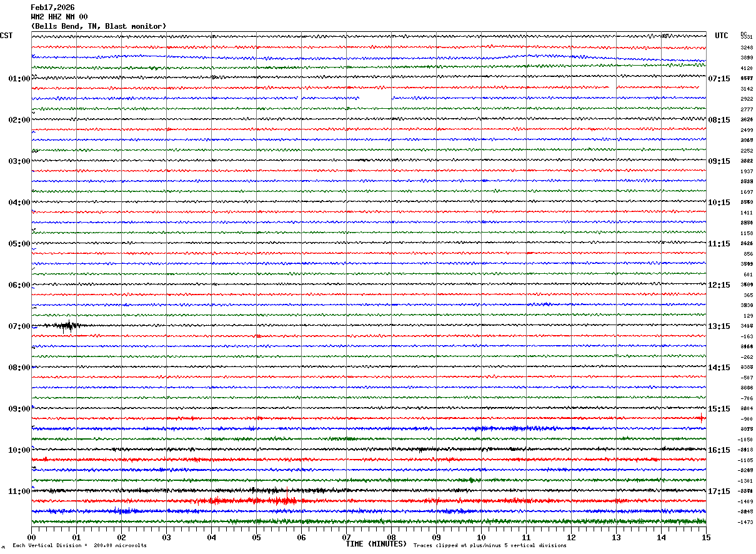The height and width of the screenshot is (554, 756).
Task: Click the 14:15 UTC time label
Action: point(719,368)
